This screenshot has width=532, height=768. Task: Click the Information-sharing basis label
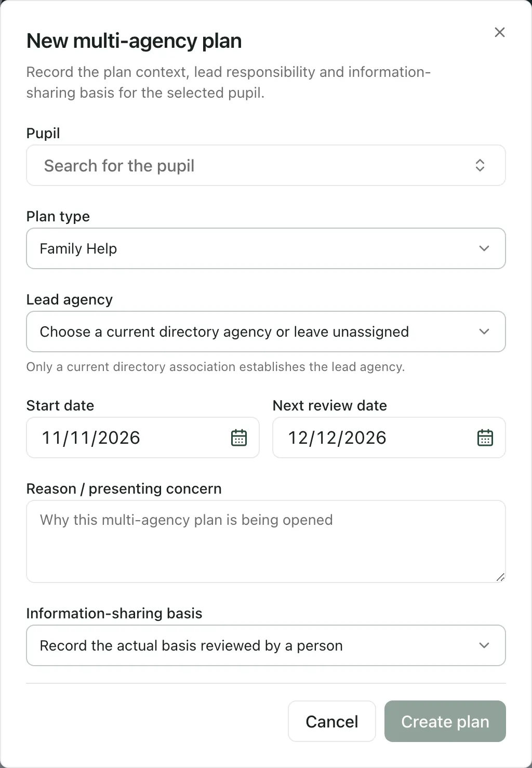tap(114, 614)
